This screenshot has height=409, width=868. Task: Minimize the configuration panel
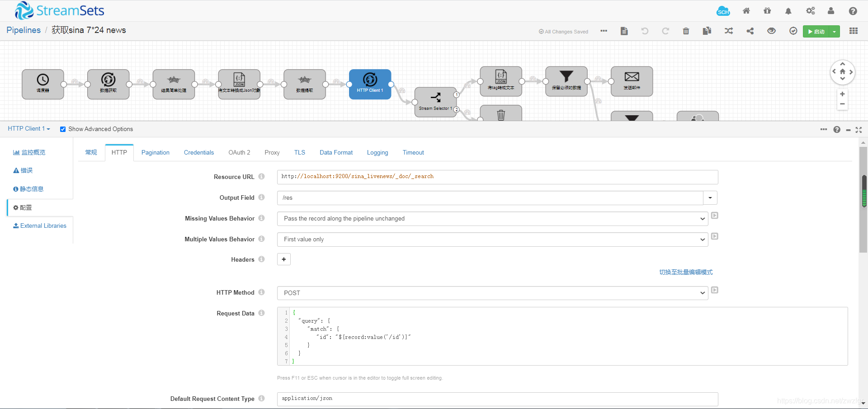[848, 130]
